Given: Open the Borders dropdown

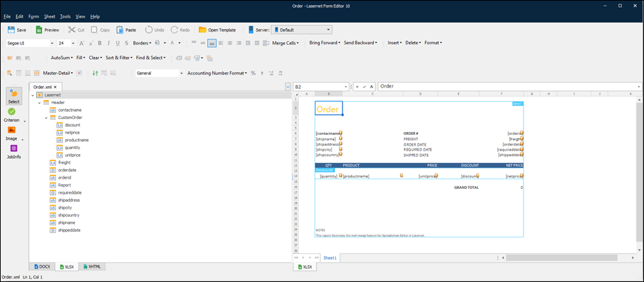Looking at the screenshot, I should pyautogui.click(x=142, y=42).
